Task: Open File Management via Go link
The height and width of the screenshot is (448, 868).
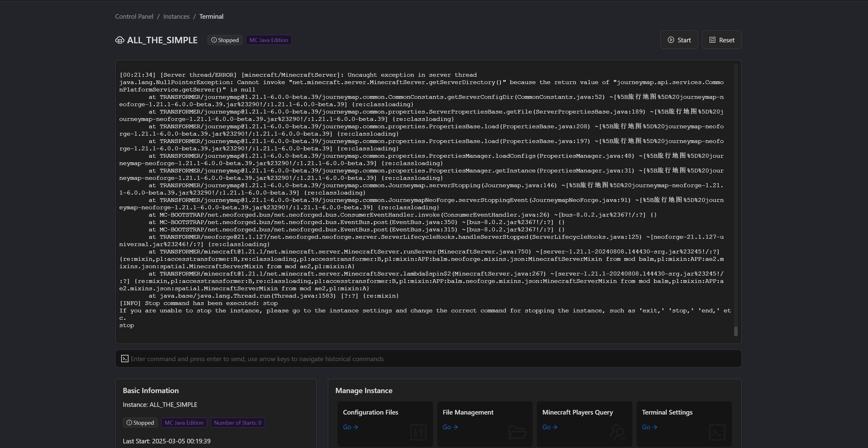Action: pyautogui.click(x=450, y=427)
